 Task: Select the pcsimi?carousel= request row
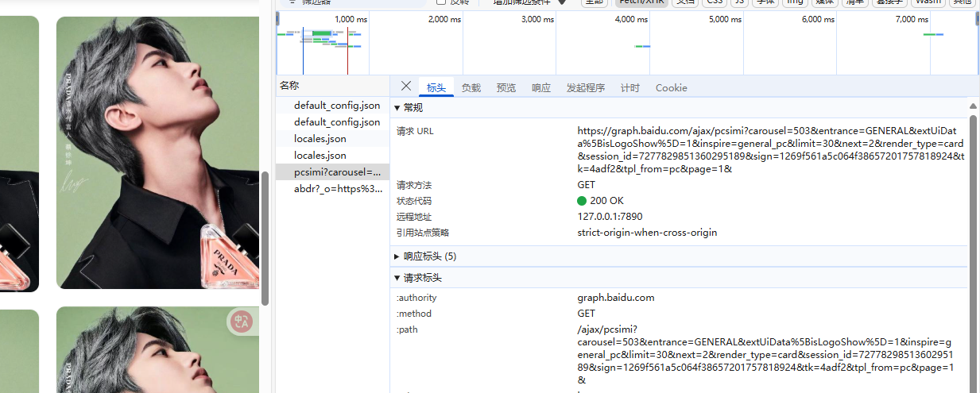click(x=332, y=172)
